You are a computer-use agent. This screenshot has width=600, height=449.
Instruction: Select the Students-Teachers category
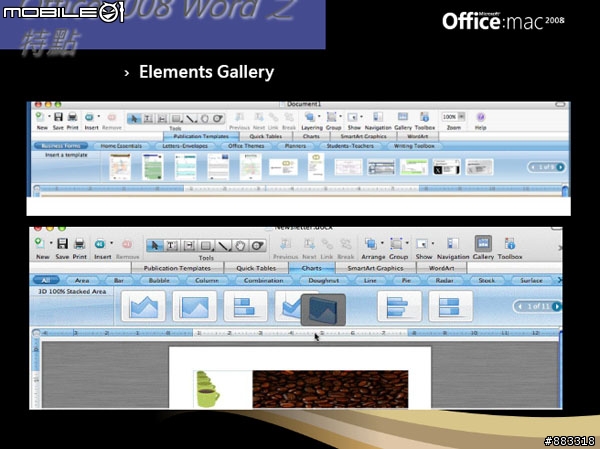[x=350, y=146]
